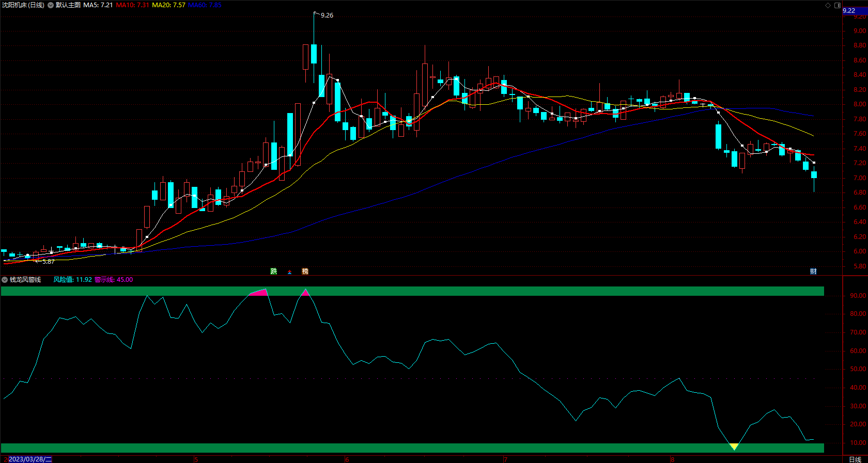Click the 默认主图 label
Screen dimensions: 868x463
click(x=68, y=5)
